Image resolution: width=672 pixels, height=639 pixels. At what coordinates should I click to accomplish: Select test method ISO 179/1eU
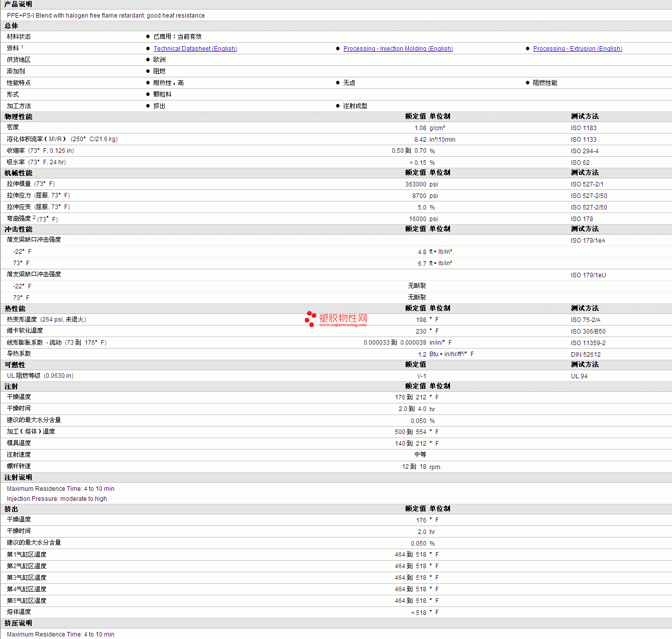point(589,275)
